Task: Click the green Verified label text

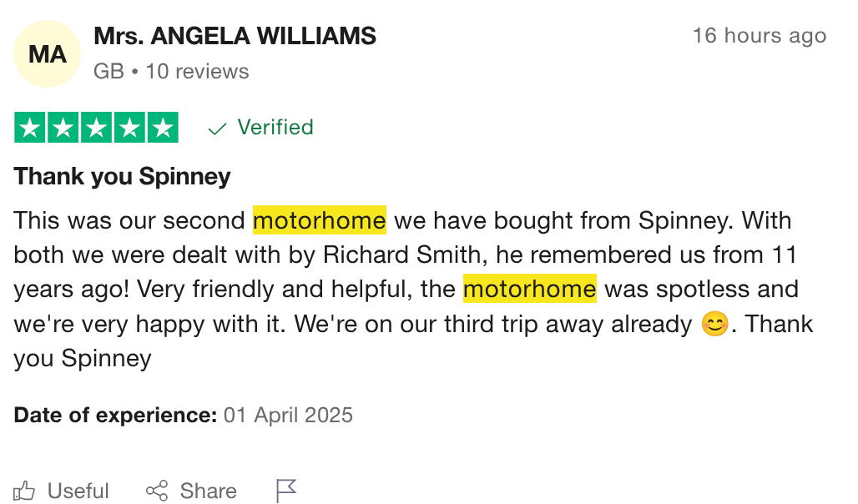Action: pos(275,128)
